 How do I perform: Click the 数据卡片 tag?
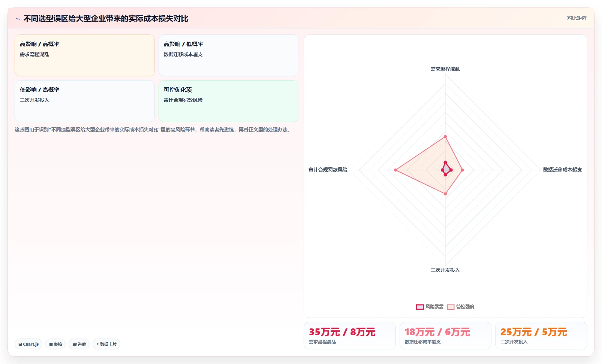tap(106, 344)
